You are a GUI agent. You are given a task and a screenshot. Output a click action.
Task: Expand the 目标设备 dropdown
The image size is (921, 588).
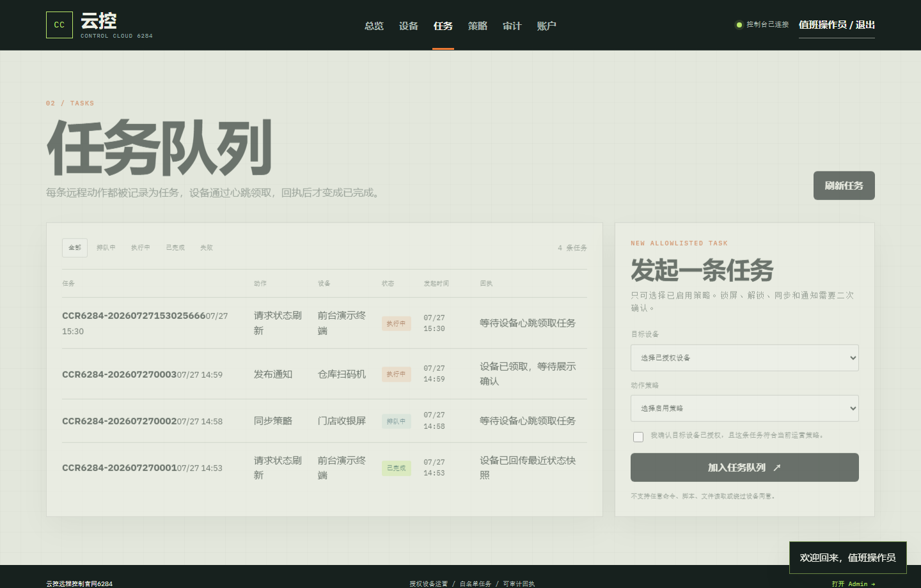pos(744,358)
